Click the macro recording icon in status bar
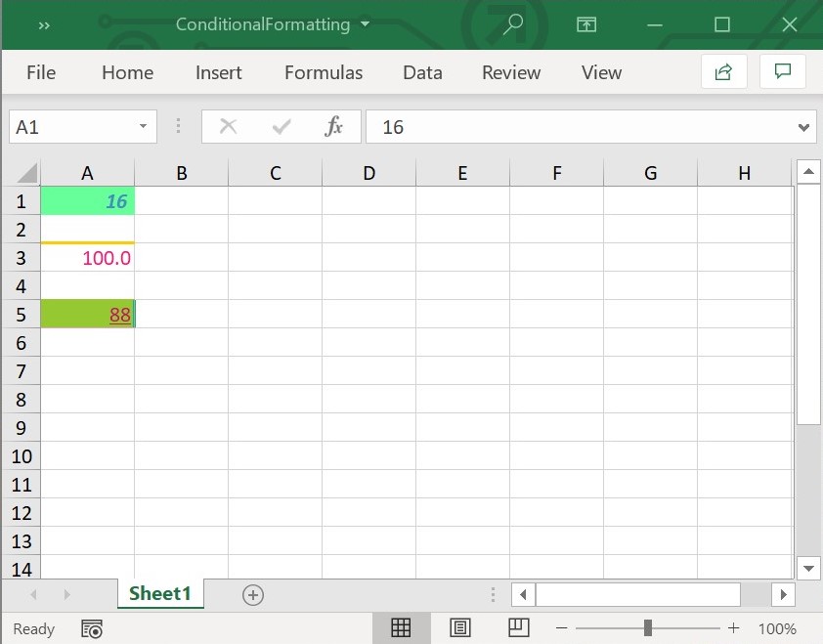Image resolution: width=823 pixels, height=644 pixels. [x=91, y=629]
